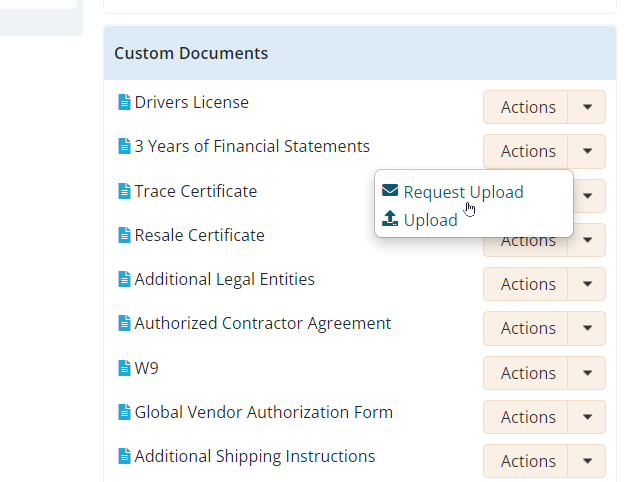Screen dimensions: 633x482
Task: Click the Trace Certificate document name
Action: point(196,191)
